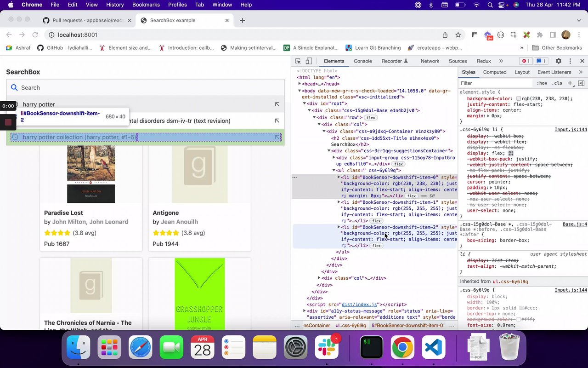The image size is (588, 368).
Task: Select ul.css-6y6l9q in the breadcrumb bar
Action: [x=351, y=326]
